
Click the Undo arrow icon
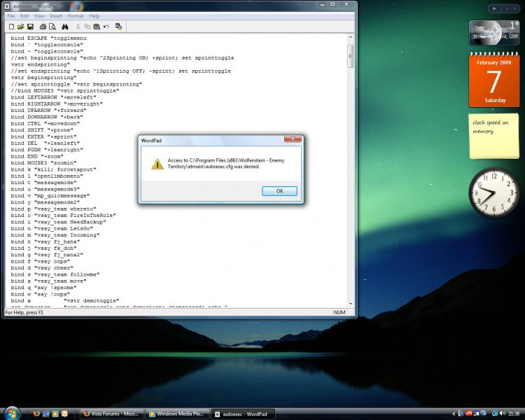(106, 27)
